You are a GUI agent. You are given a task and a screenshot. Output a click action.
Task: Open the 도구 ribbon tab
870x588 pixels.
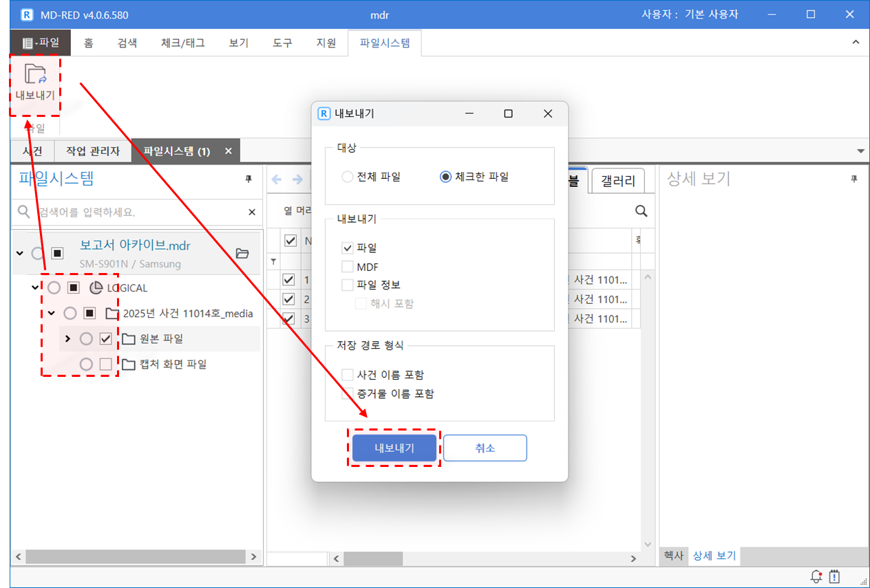pos(282,43)
